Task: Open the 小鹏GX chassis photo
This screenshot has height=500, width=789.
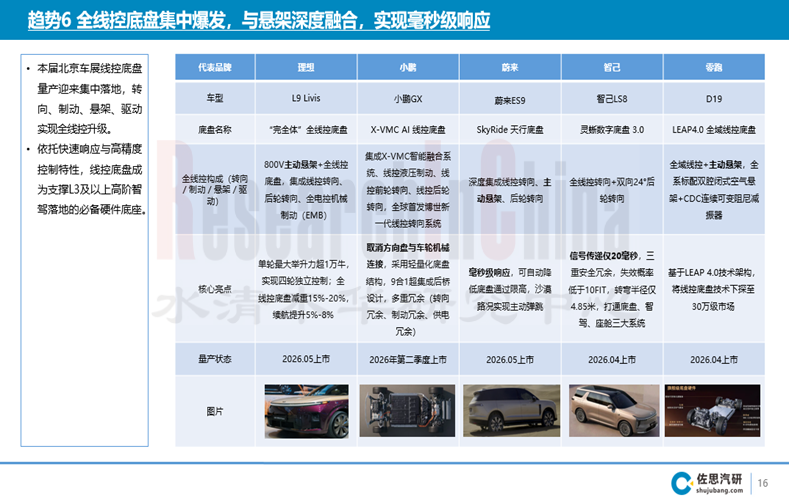Action: click(407, 410)
